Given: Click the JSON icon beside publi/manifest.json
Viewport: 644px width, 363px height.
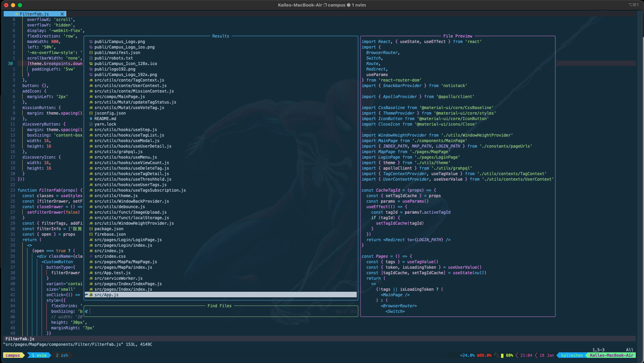Looking at the screenshot, I should click(x=91, y=53).
